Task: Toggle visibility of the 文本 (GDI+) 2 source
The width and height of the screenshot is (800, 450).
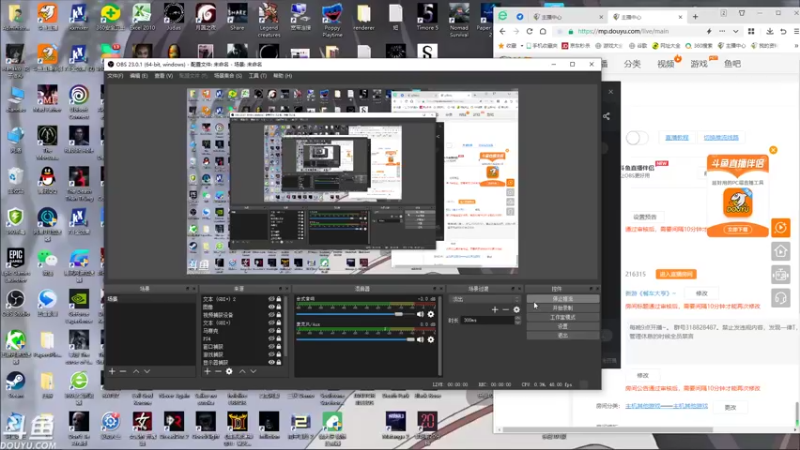Action: click(x=271, y=299)
